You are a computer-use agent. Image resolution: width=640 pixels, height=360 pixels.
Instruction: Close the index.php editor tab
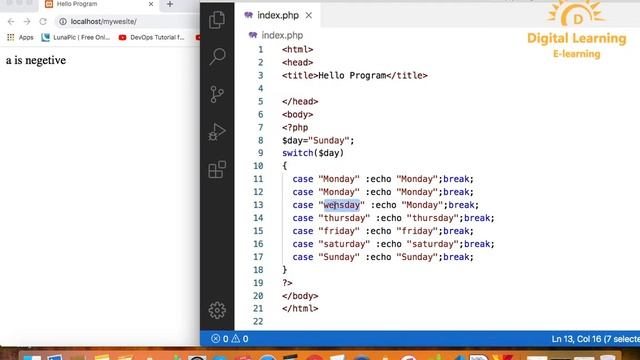[x=309, y=16]
